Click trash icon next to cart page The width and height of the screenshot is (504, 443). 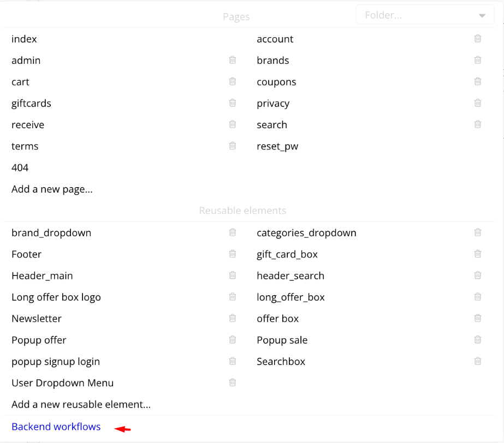[x=233, y=82]
